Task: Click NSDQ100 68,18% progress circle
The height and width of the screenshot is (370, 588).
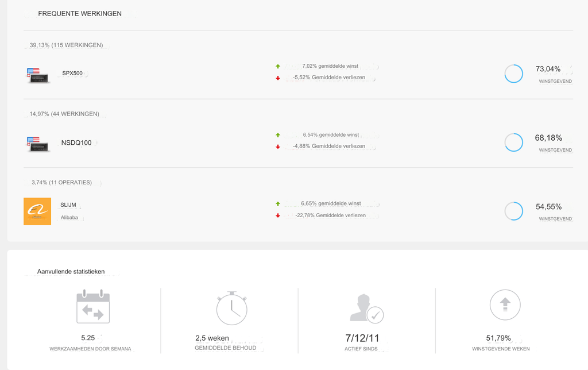Action: coord(513,142)
